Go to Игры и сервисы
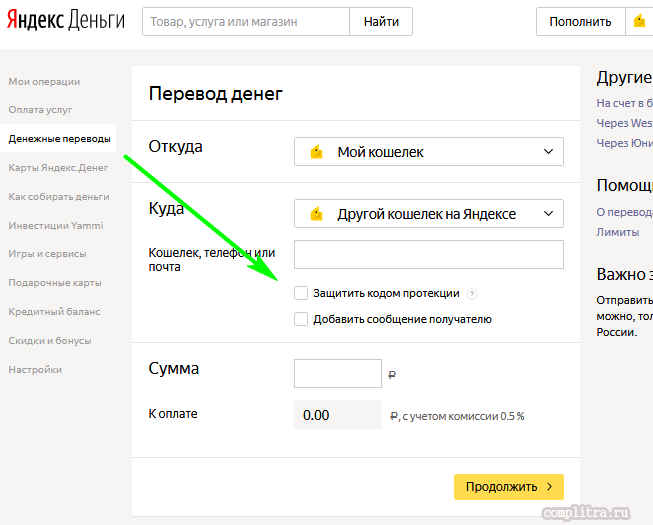 point(47,254)
